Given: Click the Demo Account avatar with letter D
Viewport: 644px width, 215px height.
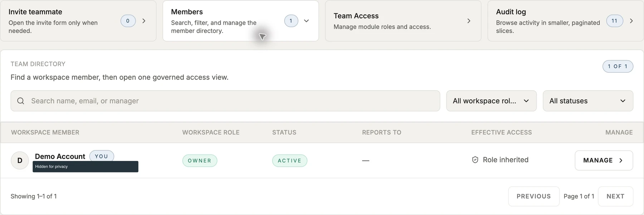Looking at the screenshot, I should [x=20, y=160].
